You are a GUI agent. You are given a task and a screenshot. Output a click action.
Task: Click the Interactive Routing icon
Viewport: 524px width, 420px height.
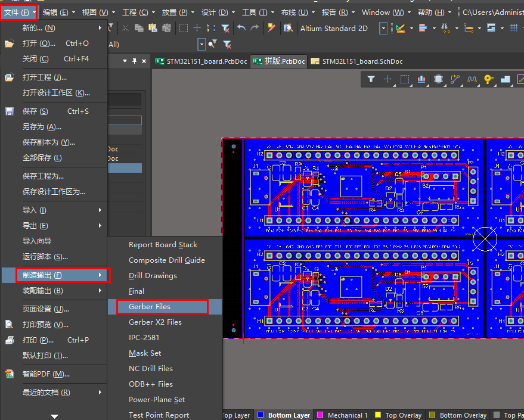[455, 79]
